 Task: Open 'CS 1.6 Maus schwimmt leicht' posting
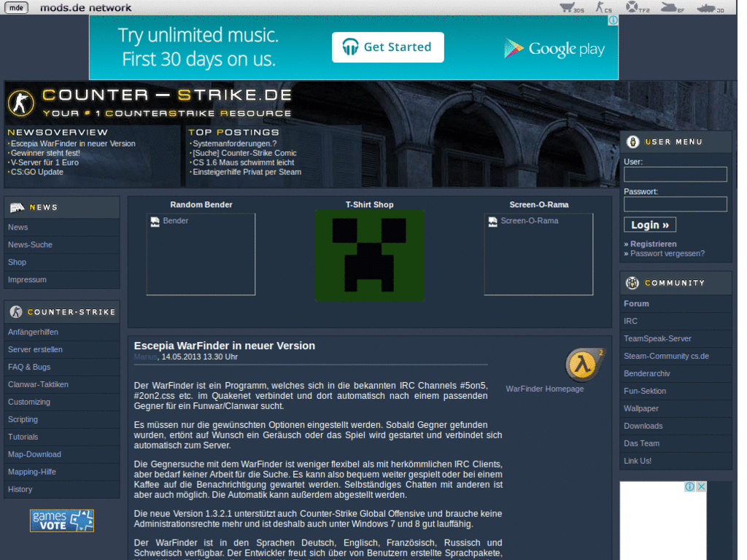(x=244, y=163)
